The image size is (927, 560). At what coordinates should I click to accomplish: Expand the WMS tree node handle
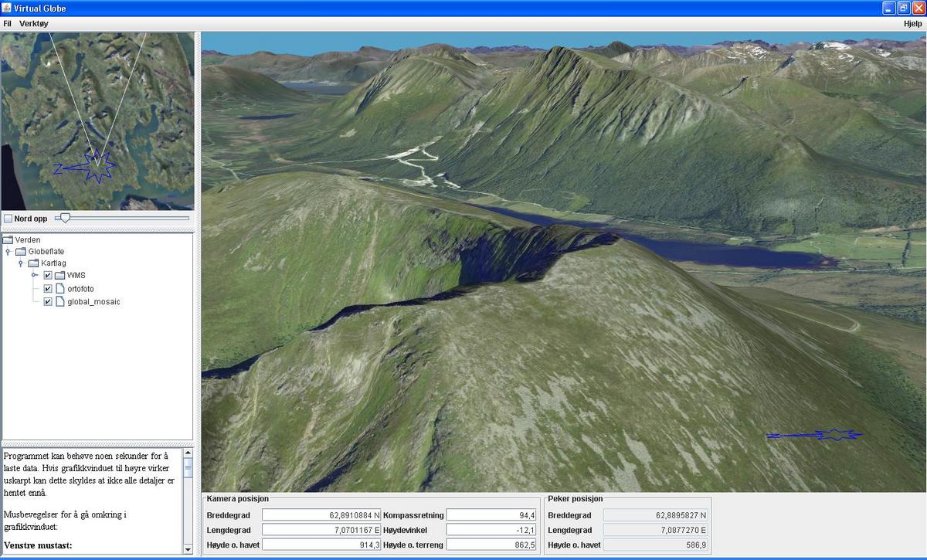[x=35, y=275]
